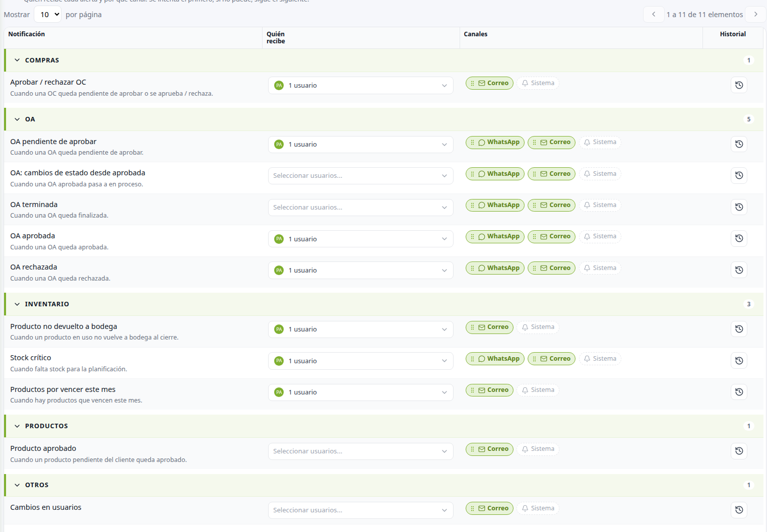The height and width of the screenshot is (532, 767).
Task: Toggle WhatsApp channel for OA aprobada
Action: pos(495,236)
